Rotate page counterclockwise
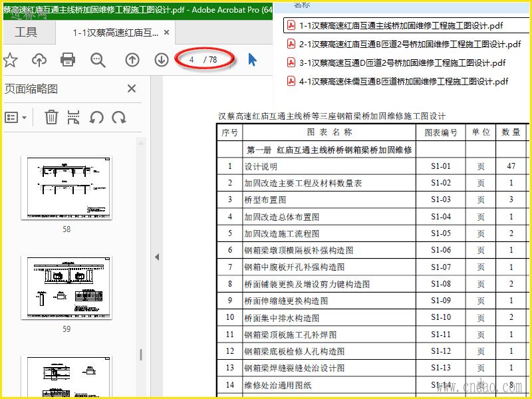 click(96, 118)
